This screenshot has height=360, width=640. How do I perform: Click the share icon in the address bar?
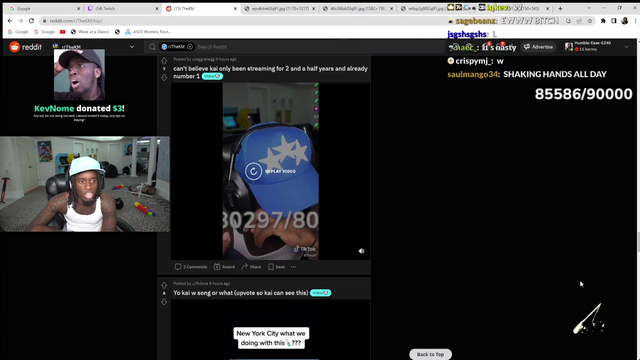[579, 21]
